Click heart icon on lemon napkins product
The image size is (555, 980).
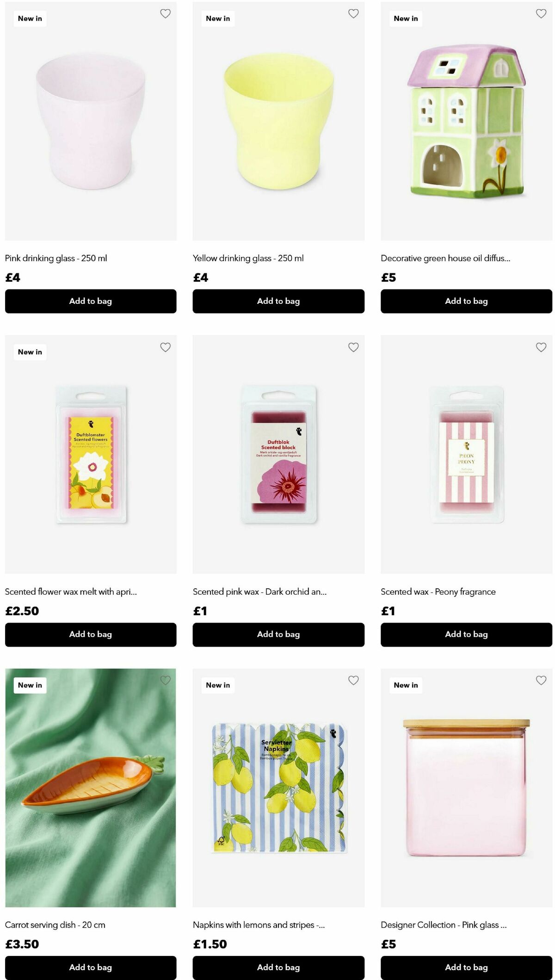tap(353, 680)
